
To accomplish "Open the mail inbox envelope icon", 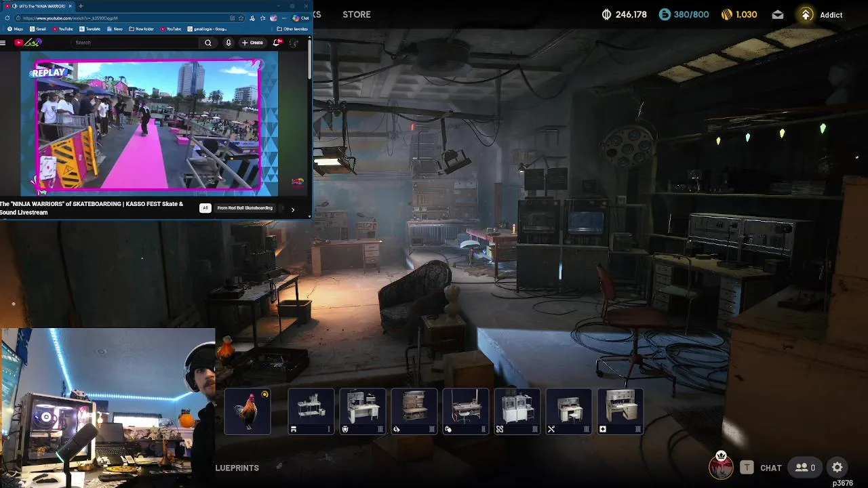I will (778, 14).
